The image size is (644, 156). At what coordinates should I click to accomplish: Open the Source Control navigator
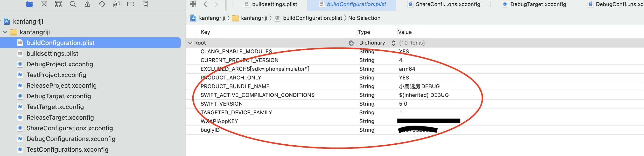(x=44, y=4)
